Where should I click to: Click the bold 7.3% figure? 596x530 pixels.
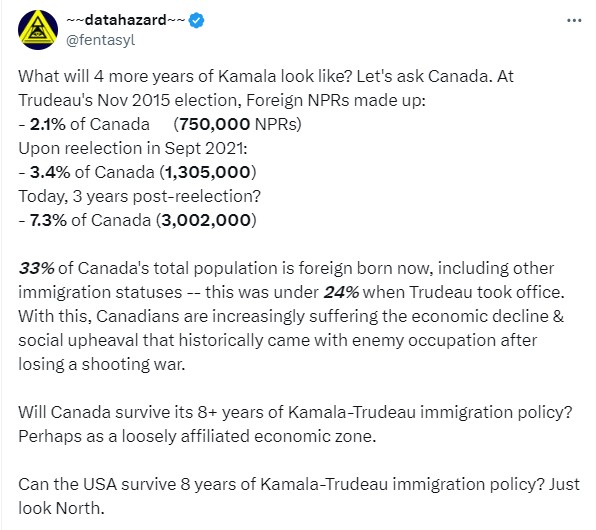click(x=48, y=220)
